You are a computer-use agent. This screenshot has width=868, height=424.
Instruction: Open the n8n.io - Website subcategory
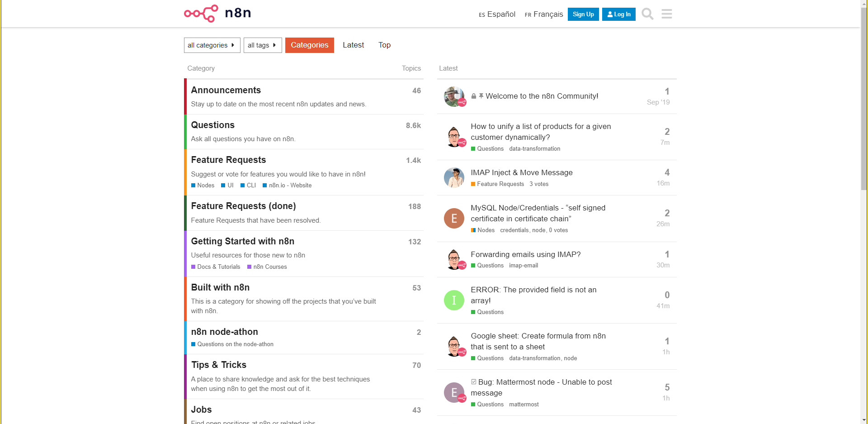[x=288, y=186]
